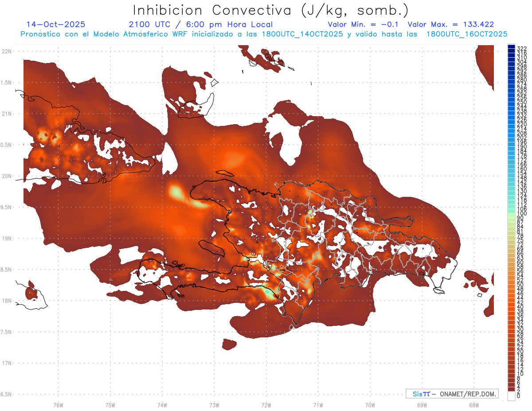Click the "250" value on the color scale
The image size is (532, 411).
(x=522, y=102)
